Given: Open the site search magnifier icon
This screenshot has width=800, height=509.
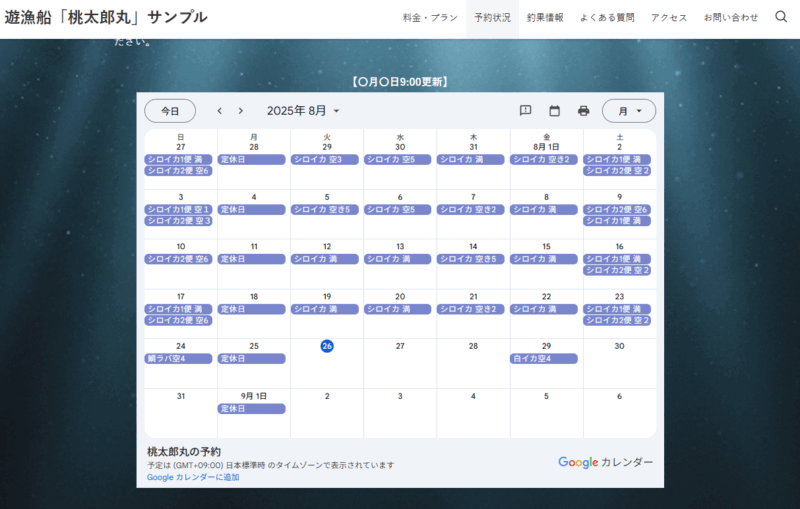Looking at the screenshot, I should click(781, 17).
